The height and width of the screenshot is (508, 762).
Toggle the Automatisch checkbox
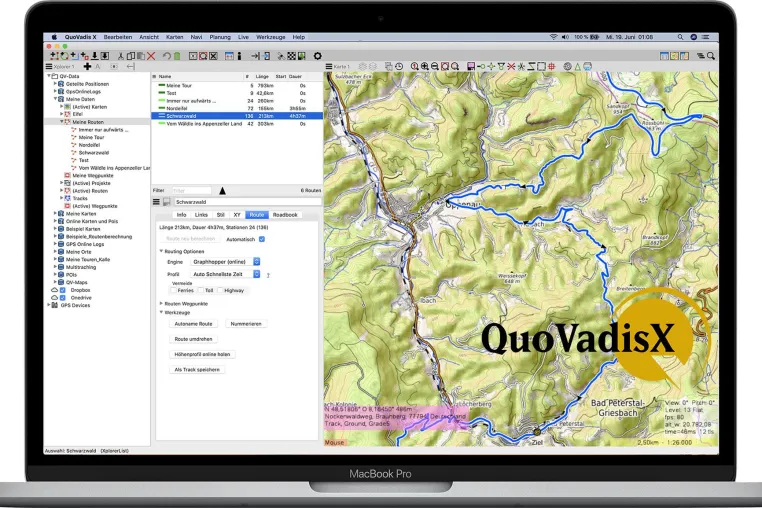[262, 239]
